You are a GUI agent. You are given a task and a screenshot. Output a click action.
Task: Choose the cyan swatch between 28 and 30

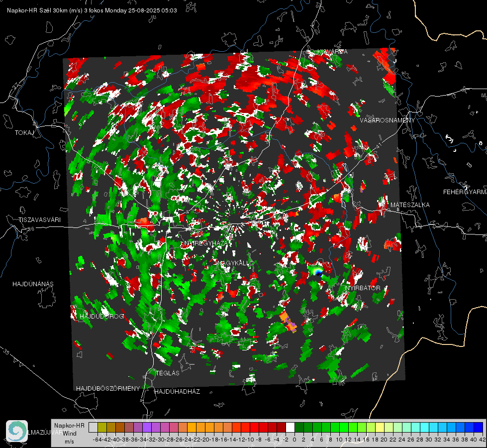[x=425, y=427]
